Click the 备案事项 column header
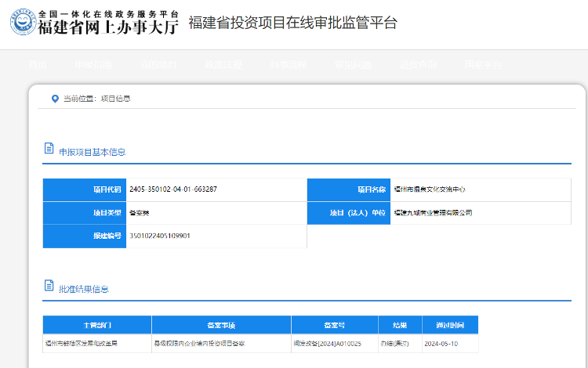 [x=221, y=325]
